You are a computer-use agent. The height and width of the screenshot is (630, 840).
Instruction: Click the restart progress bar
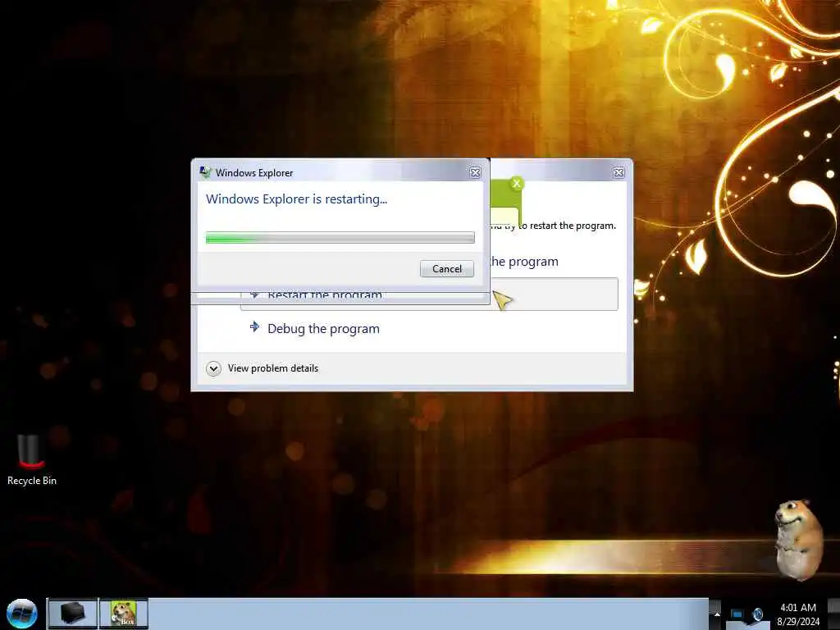(340, 237)
